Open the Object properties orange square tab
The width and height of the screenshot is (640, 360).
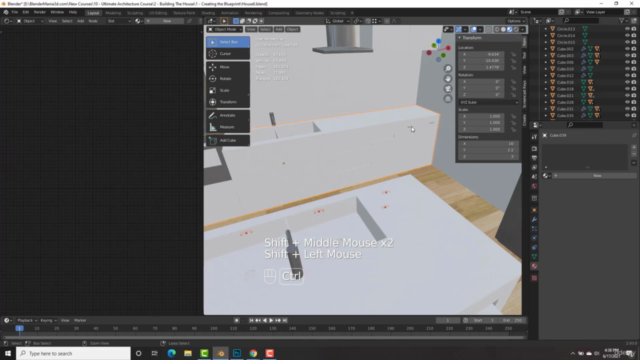click(x=534, y=210)
